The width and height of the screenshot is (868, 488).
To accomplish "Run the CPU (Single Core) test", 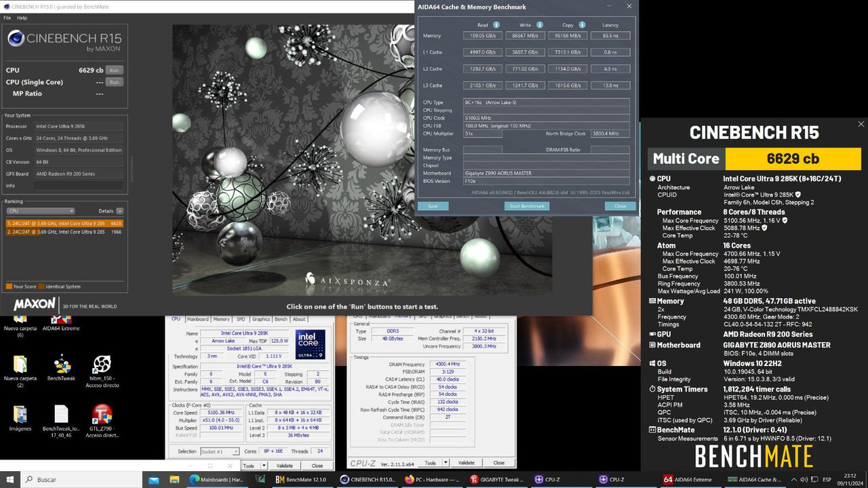I will coord(114,82).
